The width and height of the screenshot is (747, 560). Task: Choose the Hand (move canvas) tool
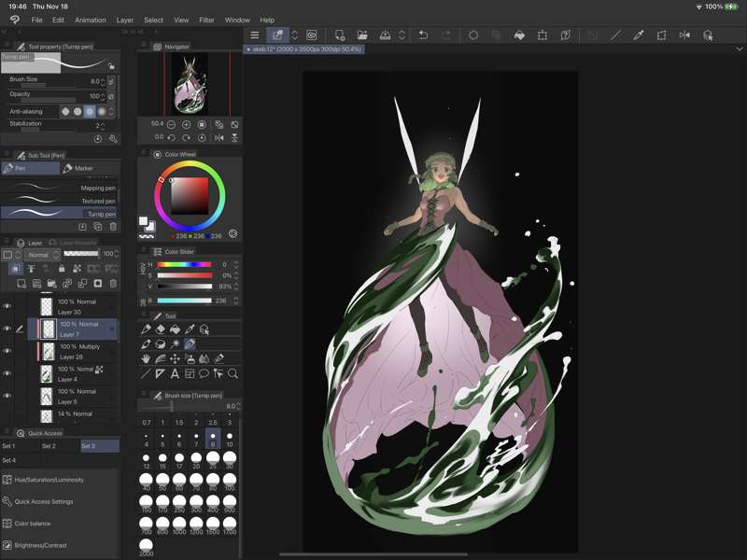146,359
